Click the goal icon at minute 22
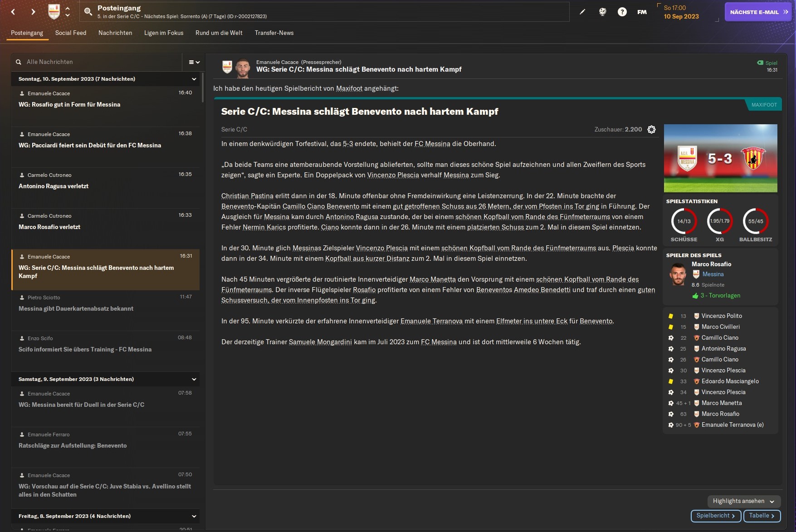The height and width of the screenshot is (532, 796). pyautogui.click(x=671, y=338)
